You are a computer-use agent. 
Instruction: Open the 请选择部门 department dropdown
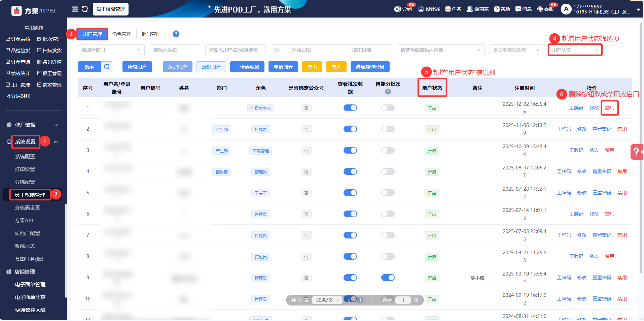click(x=111, y=50)
